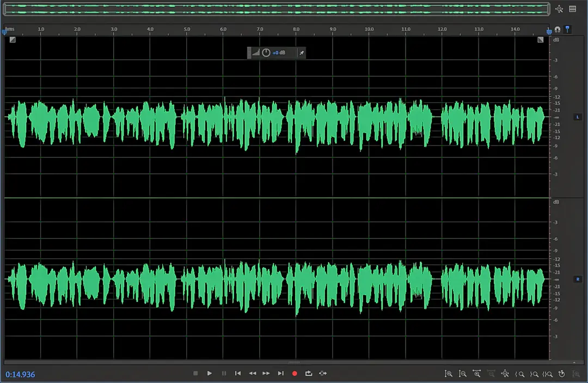Click Zoom Out Full icon beside overview navigator
The height and width of the screenshot is (383, 588).
[559, 9]
